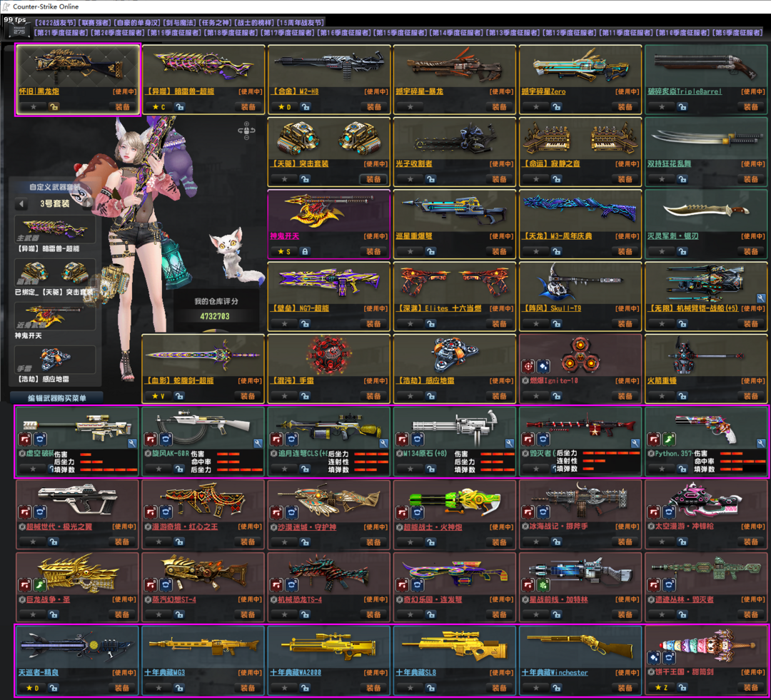This screenshot has width=771, height=700.
Task: Select 主武器 slot in custom set panel
Action: tap(54, 229)
